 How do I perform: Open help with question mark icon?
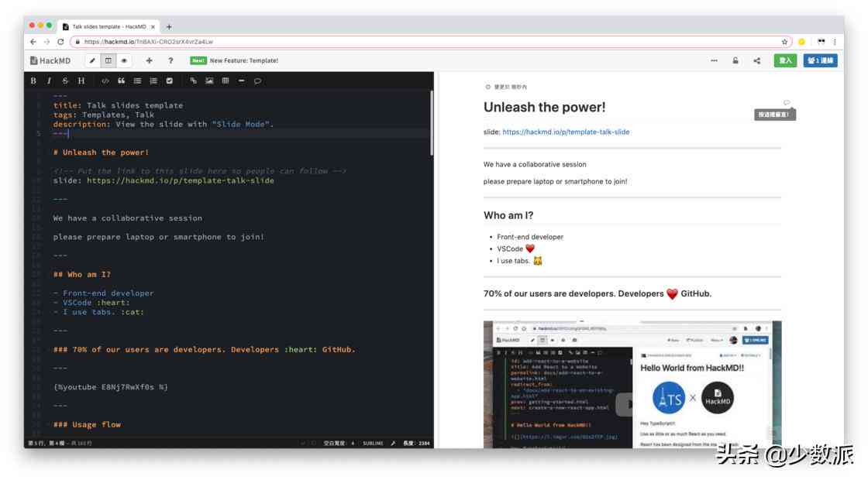point(170,60)
